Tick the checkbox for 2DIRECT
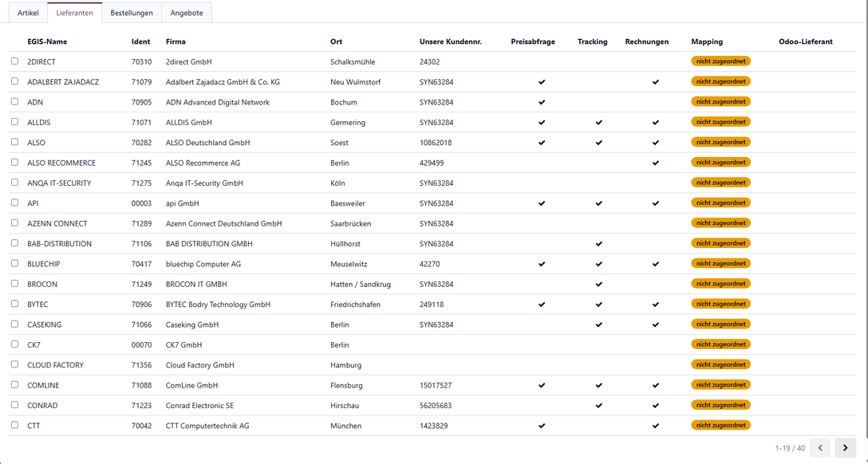 click(15, 61)
